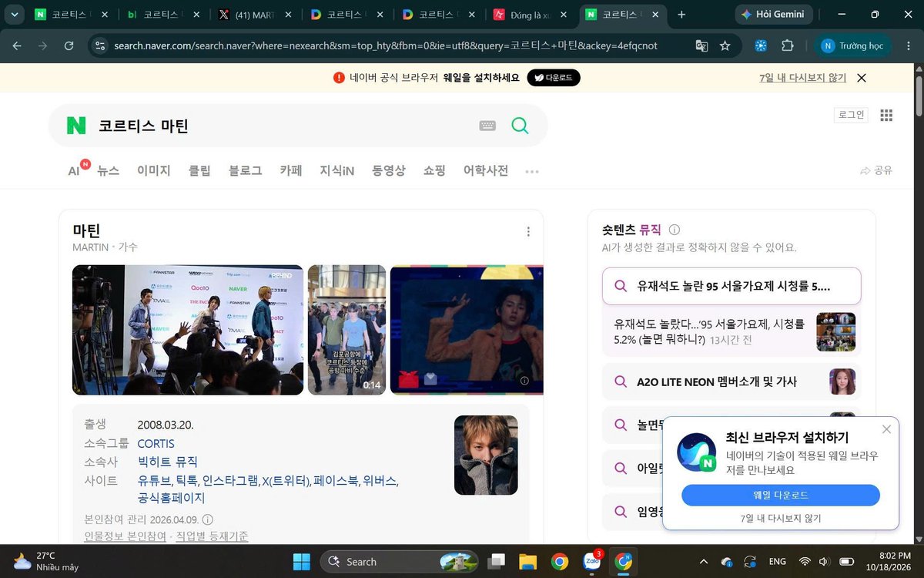Open Hỏi Gemini button
Screen dimensions: 924x578
point(773,14)
